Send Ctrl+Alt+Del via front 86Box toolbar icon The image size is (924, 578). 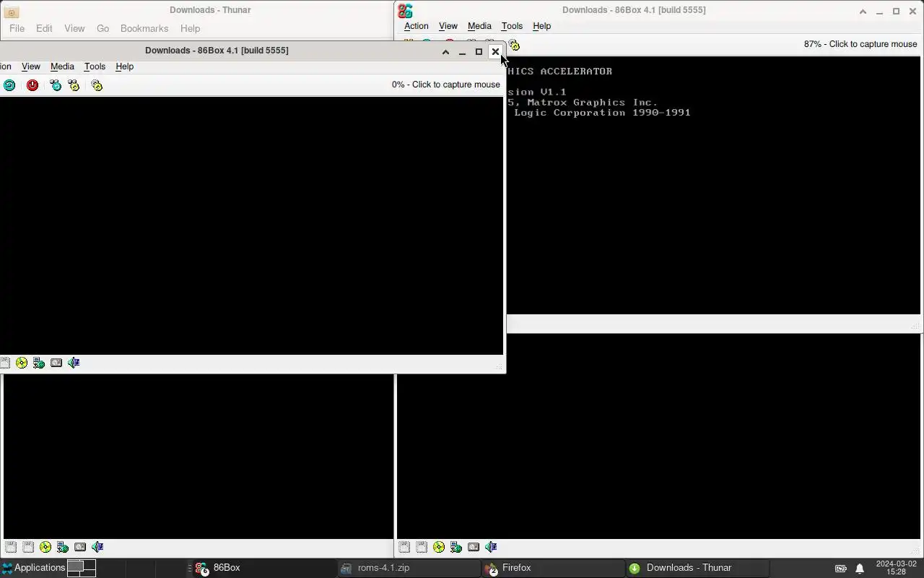point(56,85)
